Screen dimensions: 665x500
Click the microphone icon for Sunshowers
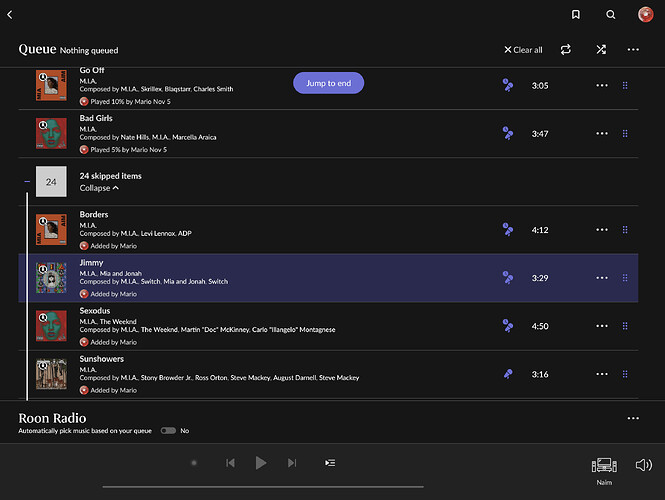point(507,374)
